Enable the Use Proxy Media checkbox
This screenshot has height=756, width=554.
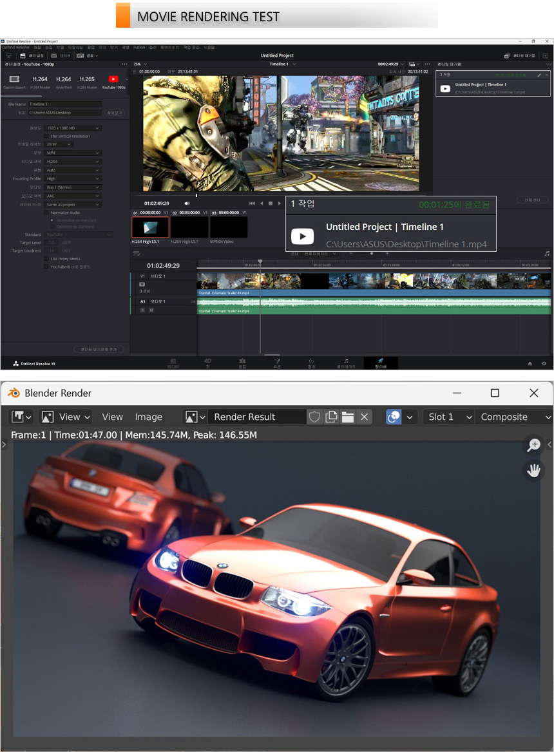(46, 258)
